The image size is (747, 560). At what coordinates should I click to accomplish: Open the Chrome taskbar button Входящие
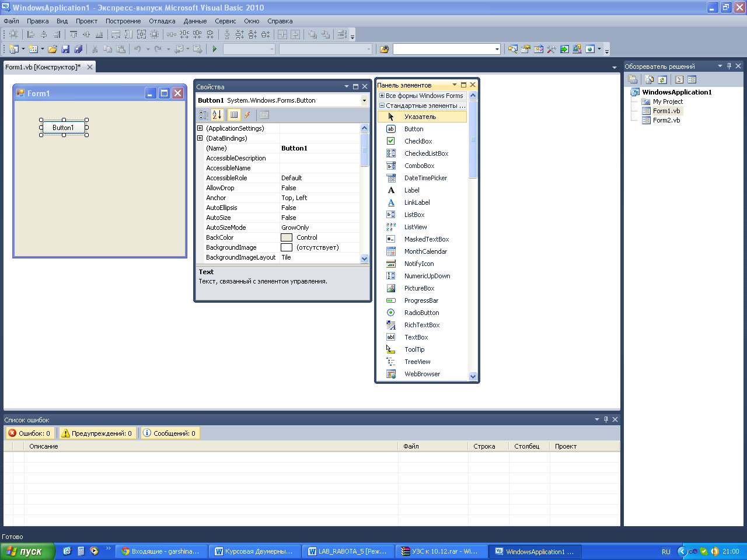click(x=160, y=551)
